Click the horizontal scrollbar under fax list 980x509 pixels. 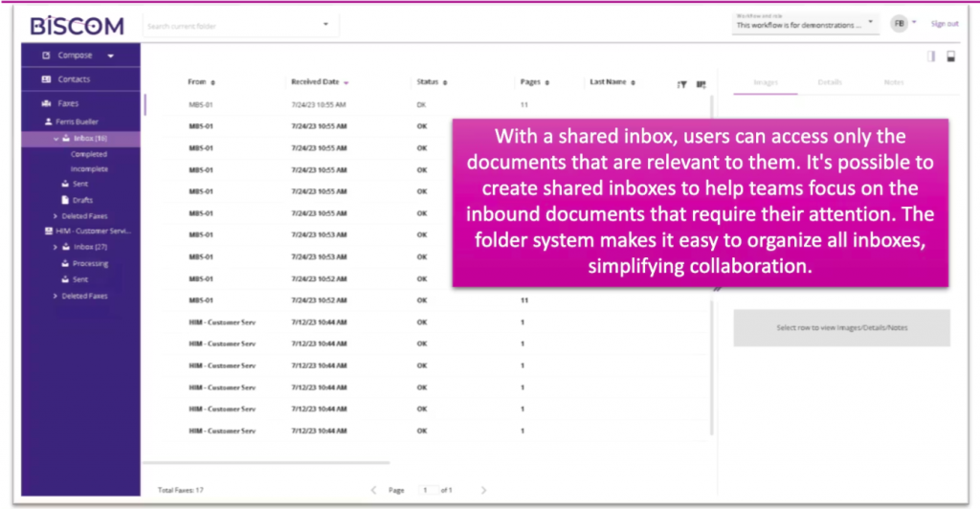(x=266, y=463)
